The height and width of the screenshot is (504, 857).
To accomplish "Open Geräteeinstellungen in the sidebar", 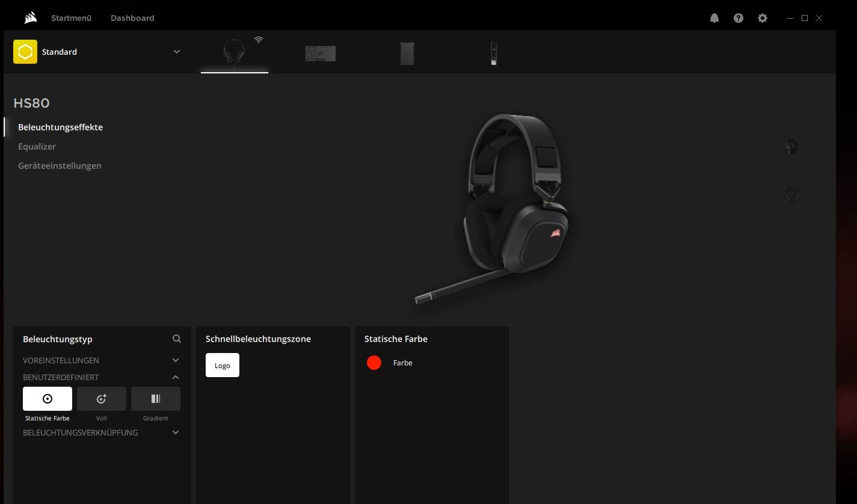I will click(x=60, y=166).
